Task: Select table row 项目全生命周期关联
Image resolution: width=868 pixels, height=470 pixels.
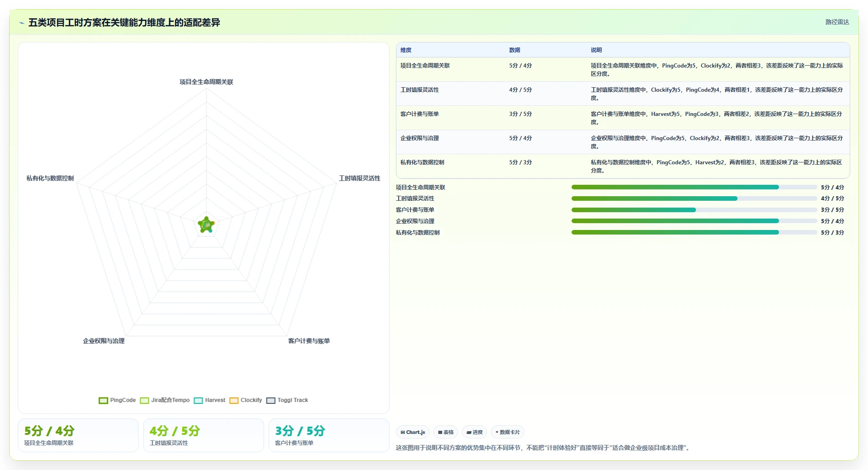Action: click(623, 69)
